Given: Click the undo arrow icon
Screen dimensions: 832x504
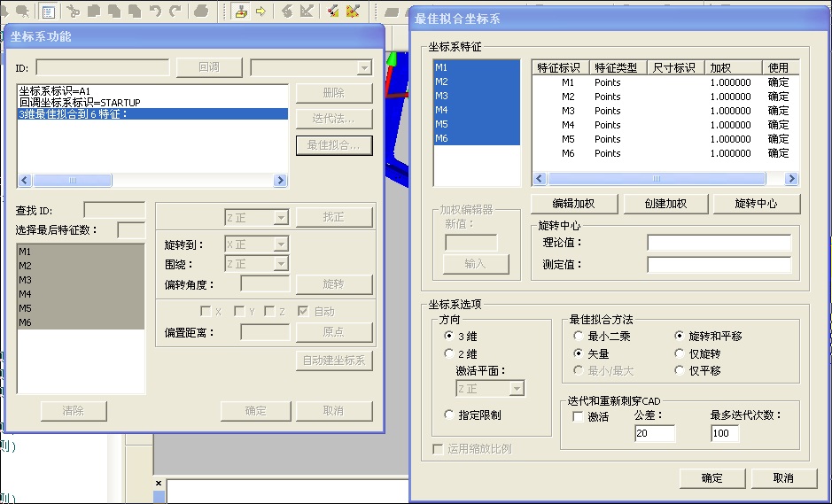Looking at the screenshot, I should pos(155,12).
